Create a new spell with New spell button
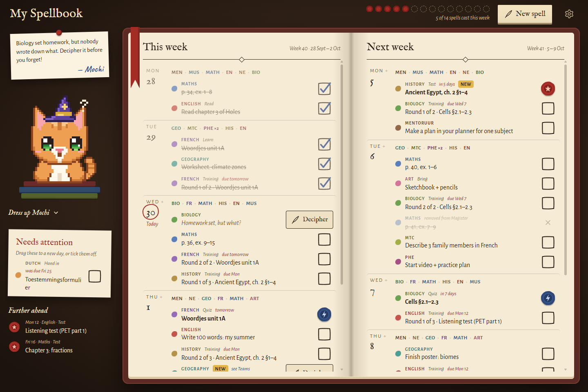The image size is (588, 392). (525, 14)
